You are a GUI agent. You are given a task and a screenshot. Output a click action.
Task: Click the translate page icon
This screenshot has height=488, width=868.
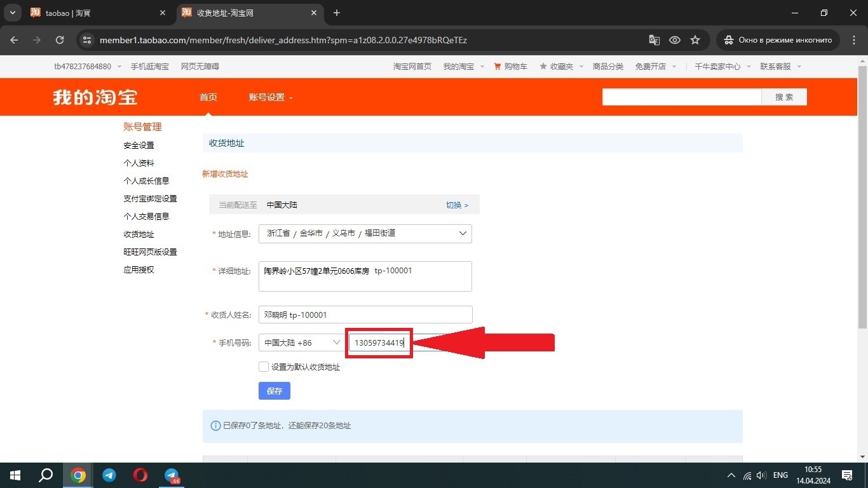654,40
